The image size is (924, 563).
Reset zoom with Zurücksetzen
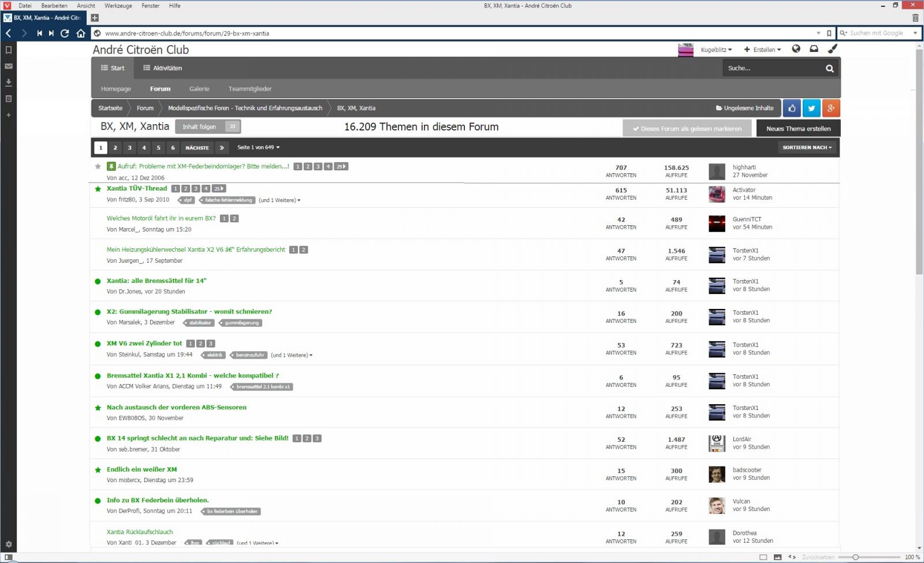click(818, 557)
